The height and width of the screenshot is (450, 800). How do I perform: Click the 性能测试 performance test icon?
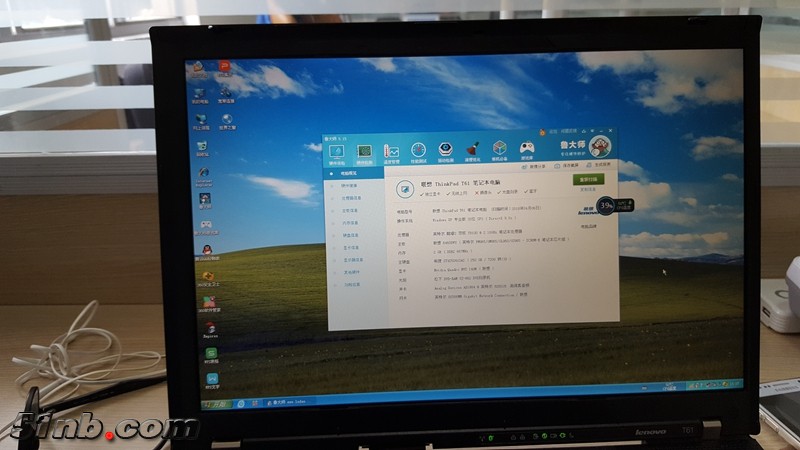(418, 152)
